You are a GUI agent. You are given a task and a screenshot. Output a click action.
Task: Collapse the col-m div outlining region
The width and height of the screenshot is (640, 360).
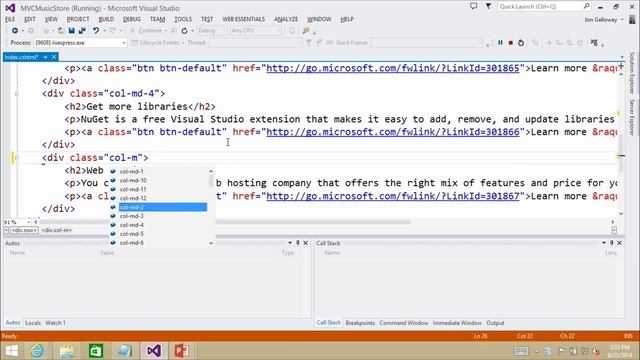(x=17, y=158)
